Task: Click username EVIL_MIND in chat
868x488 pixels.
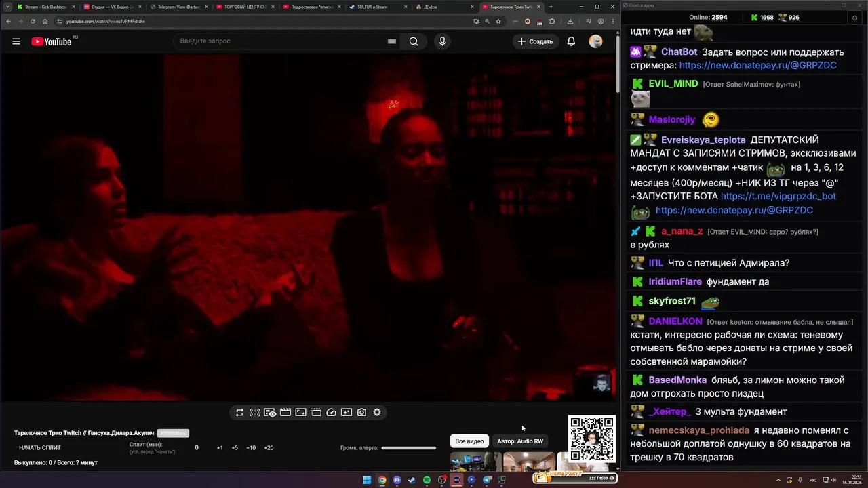Action: coord(673,84)
